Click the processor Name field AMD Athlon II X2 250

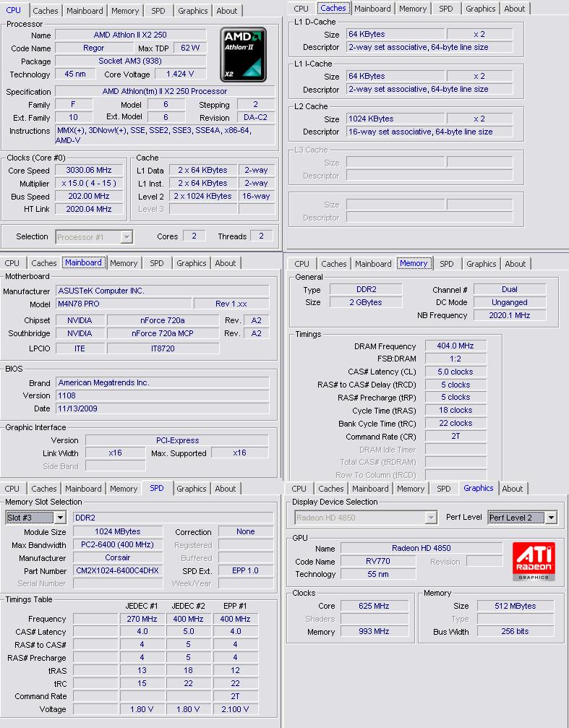pyautogui.click(x=131, y=35)
